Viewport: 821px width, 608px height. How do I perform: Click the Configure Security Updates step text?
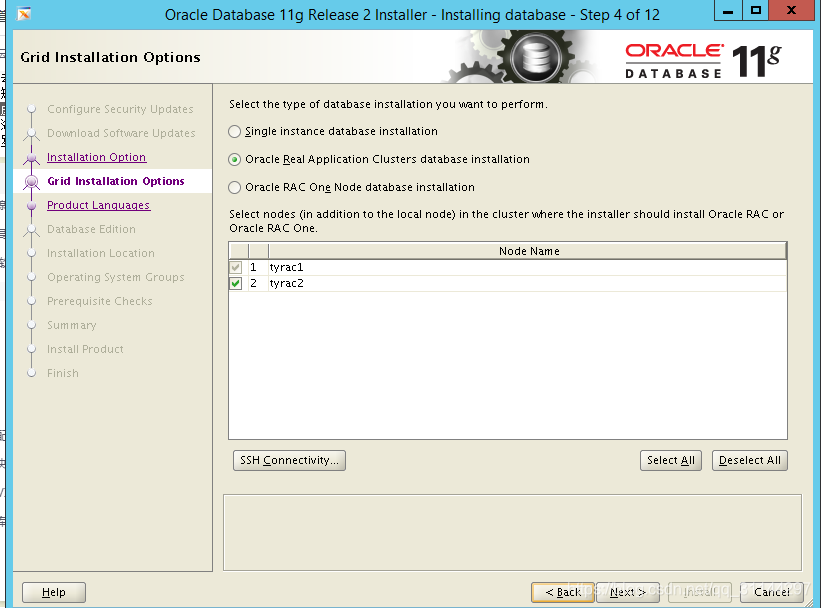120,109
